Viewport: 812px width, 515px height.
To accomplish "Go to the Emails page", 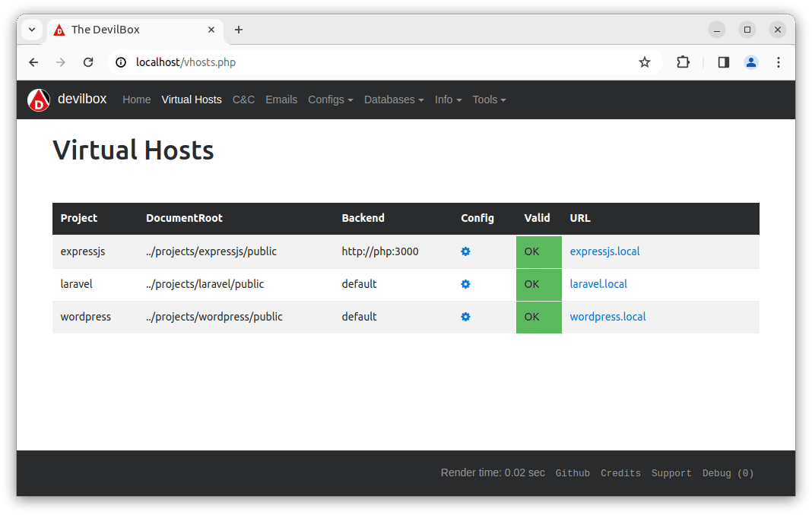I will (x=281, y=100).
